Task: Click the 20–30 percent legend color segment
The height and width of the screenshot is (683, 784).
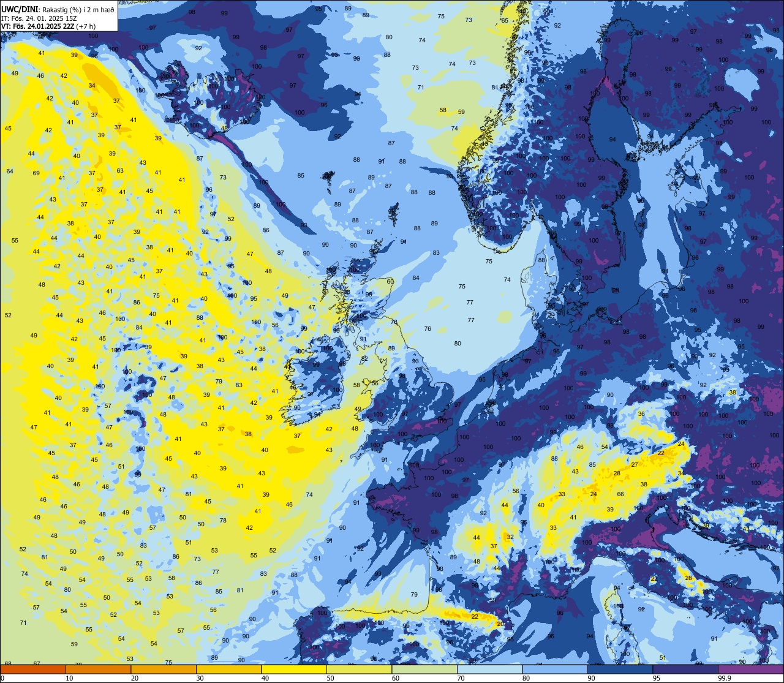Action: coord(164,669)
